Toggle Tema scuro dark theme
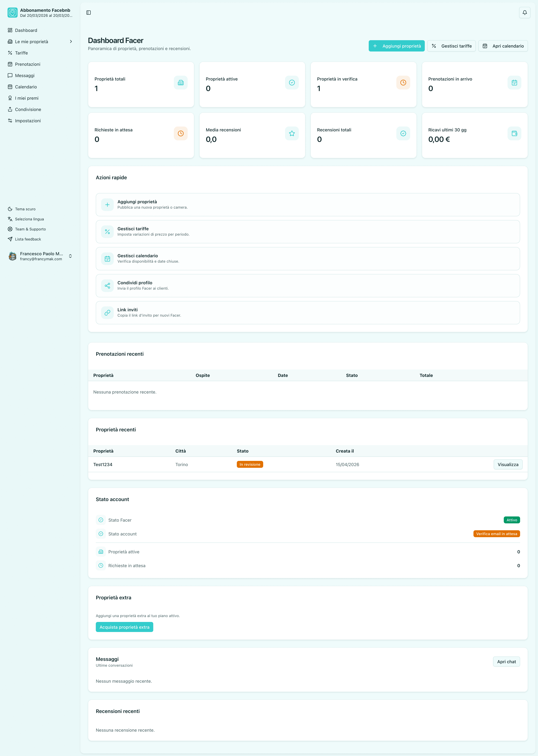This screenshot has height=756, width=538. pyautogui.click(x=40, y=209)
